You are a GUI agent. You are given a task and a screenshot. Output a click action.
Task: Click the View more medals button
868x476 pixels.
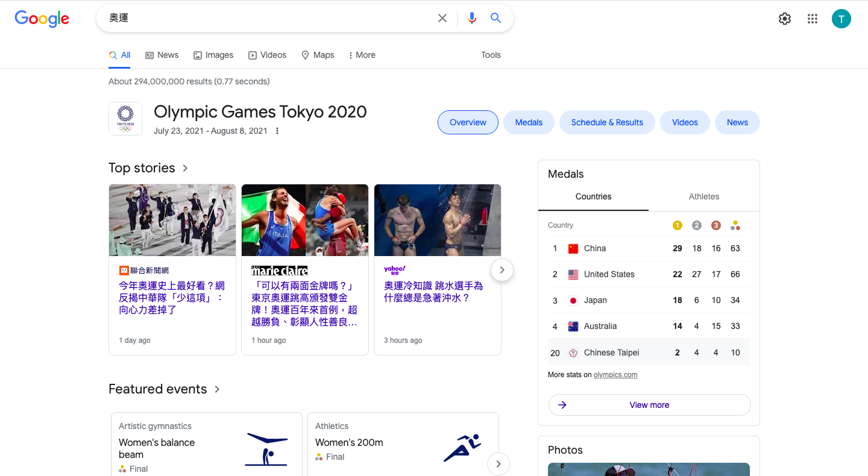649,405
